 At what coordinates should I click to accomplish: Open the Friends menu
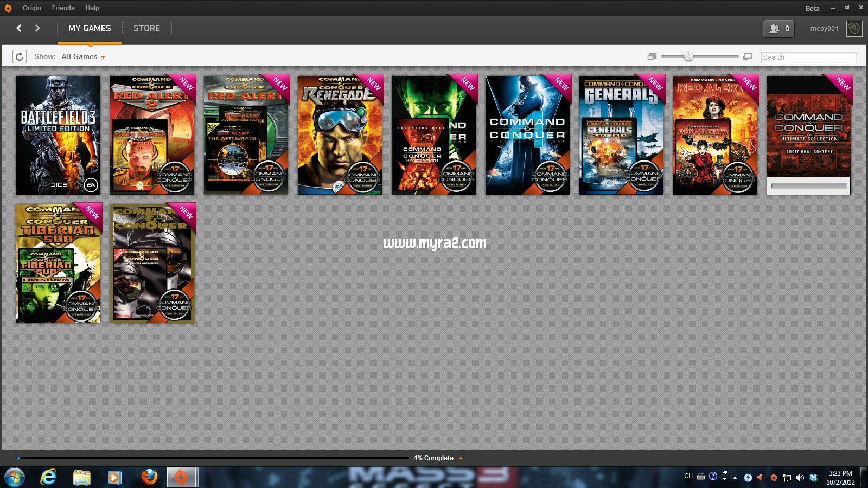point(63,8)
